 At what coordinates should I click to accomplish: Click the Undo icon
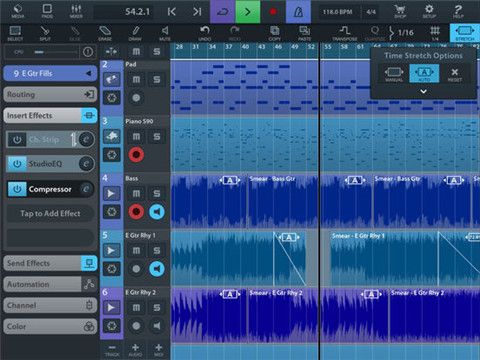(x=205, y=33)
